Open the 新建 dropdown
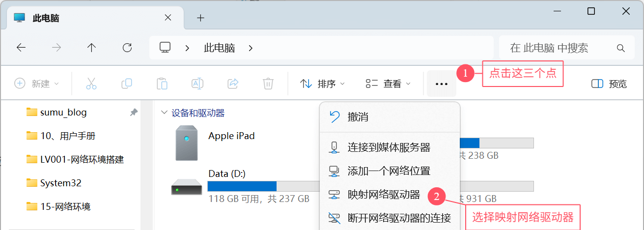The height and width of the screenshot is (230, 644). click(x=37, y=84)
